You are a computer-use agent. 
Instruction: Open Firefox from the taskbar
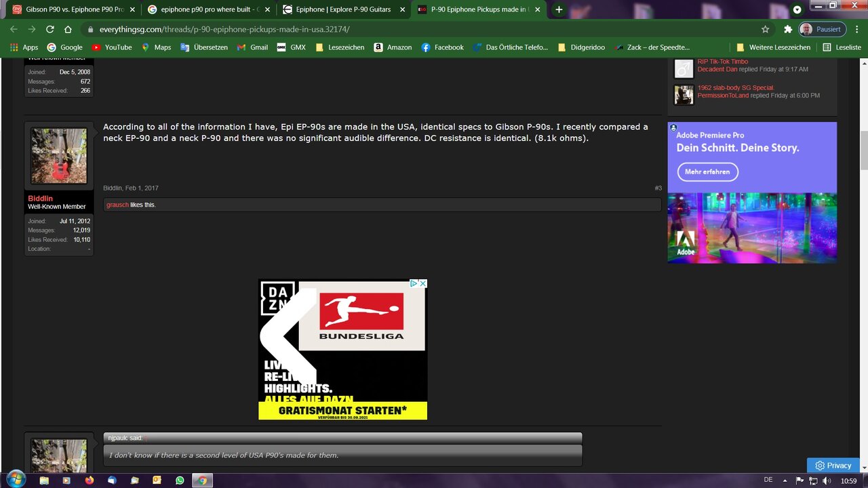click(90, 481)
